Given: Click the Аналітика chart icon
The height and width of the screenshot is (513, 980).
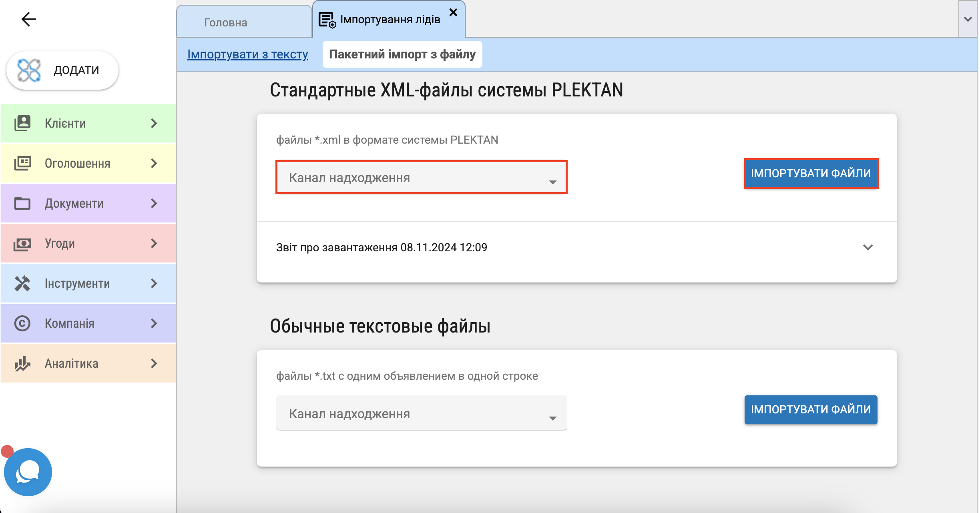Looking at the screenshot, I should (22, 363).
